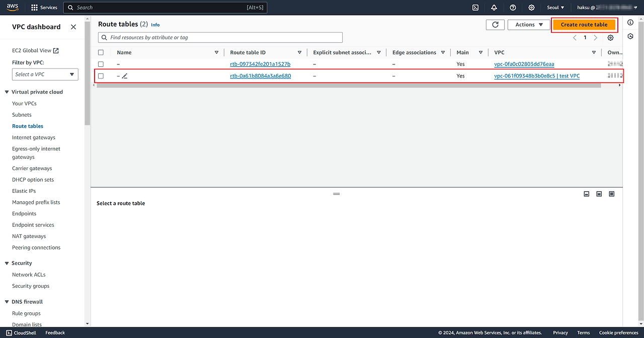Screen dimensions: 644x338
Task: Open the Actions dropdown
Action: [528, 25]
